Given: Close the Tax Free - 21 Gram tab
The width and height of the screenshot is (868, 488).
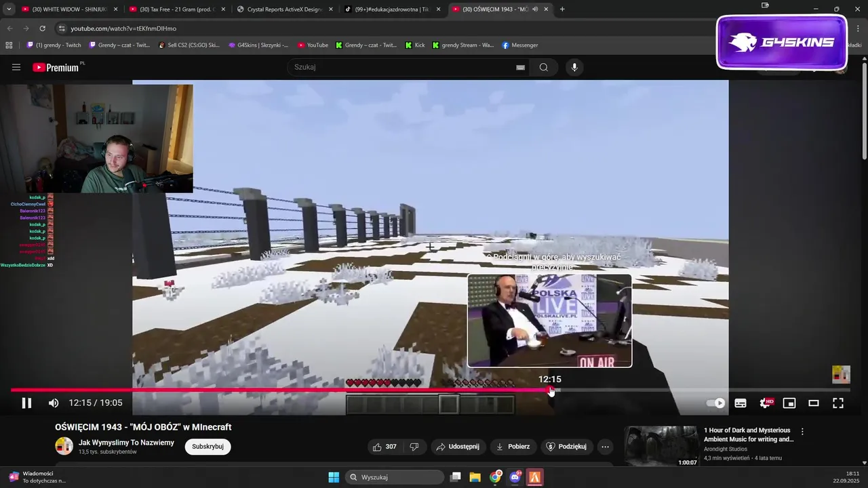Looking at the screenshot, I should [x=223, y=9].
